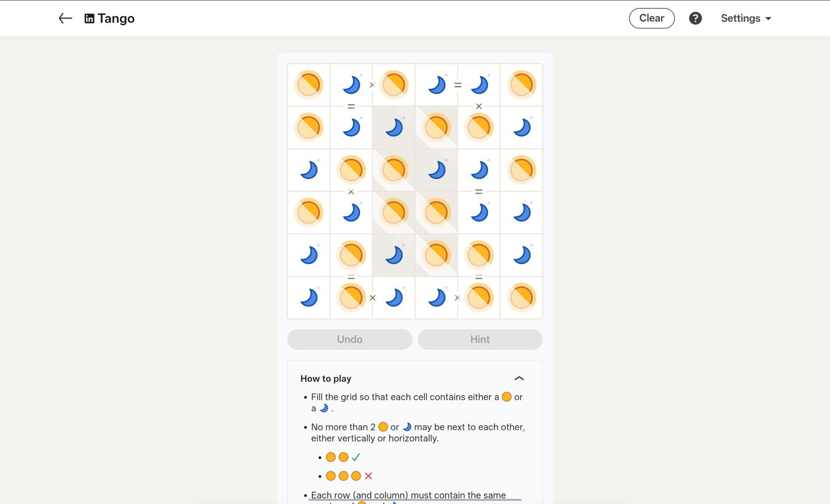
Task: Click the Hint button
Action: point(480,339)
